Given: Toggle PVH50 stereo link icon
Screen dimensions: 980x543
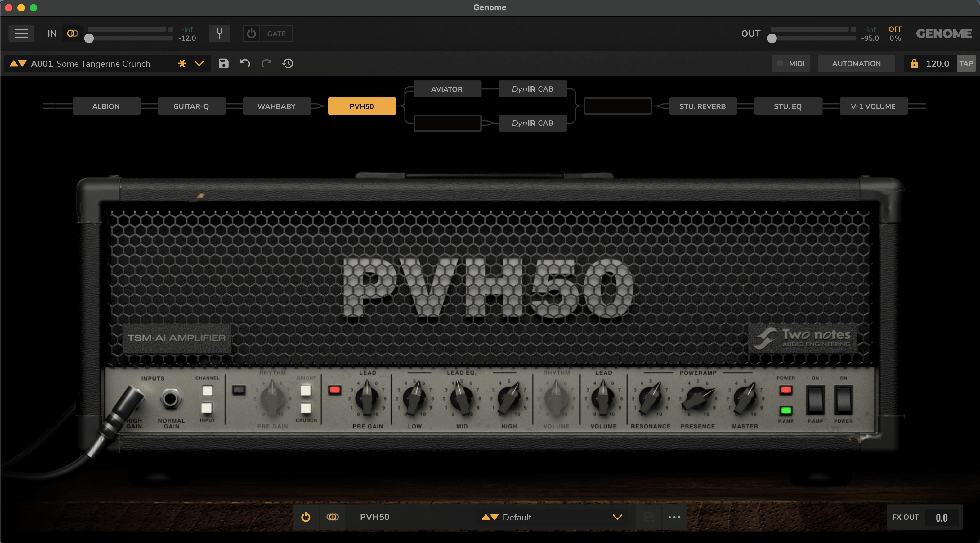Looking at the screenshot, I should point(333,517).
